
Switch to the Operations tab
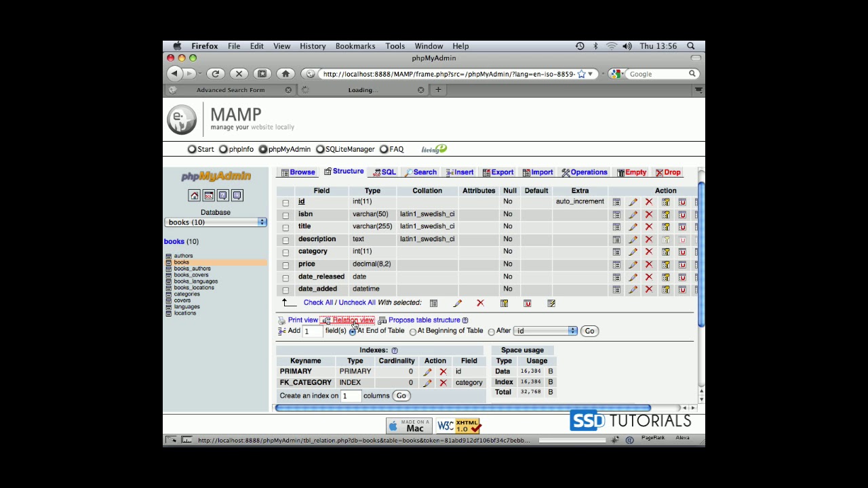point(584,172)
